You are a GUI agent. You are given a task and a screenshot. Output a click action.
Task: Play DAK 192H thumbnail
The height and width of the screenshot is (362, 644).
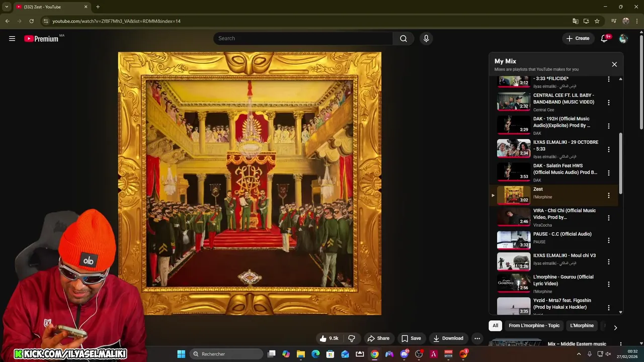[514, 125]
